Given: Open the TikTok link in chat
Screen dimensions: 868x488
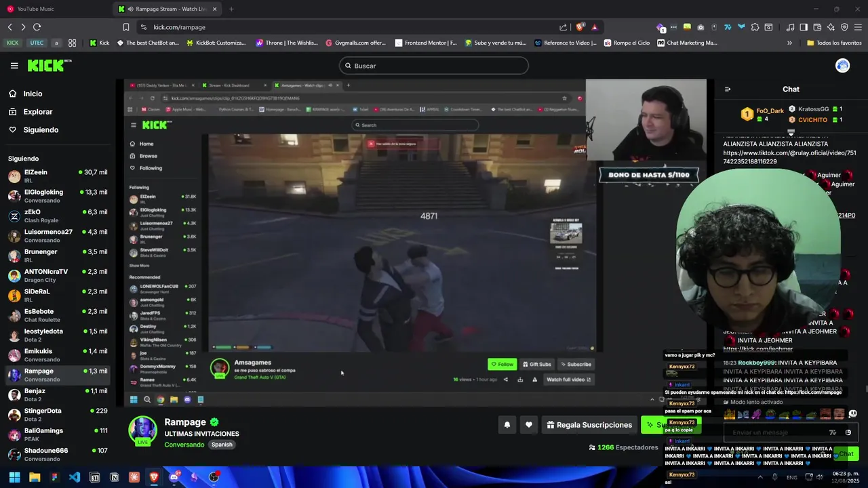Looking at the screenshot, I should pos(789,157).
